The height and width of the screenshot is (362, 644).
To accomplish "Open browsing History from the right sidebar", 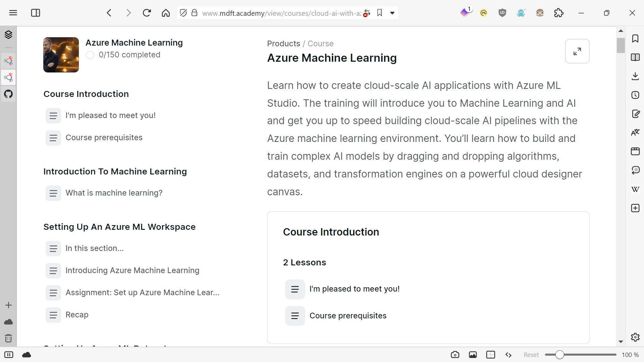I will click(x=635, y=95).
